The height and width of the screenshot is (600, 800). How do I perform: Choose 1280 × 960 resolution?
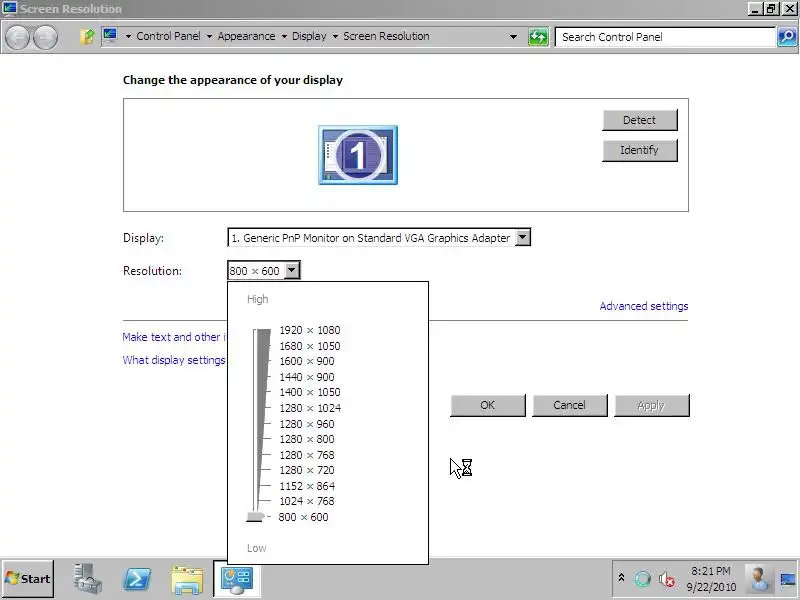click(307, 424)
